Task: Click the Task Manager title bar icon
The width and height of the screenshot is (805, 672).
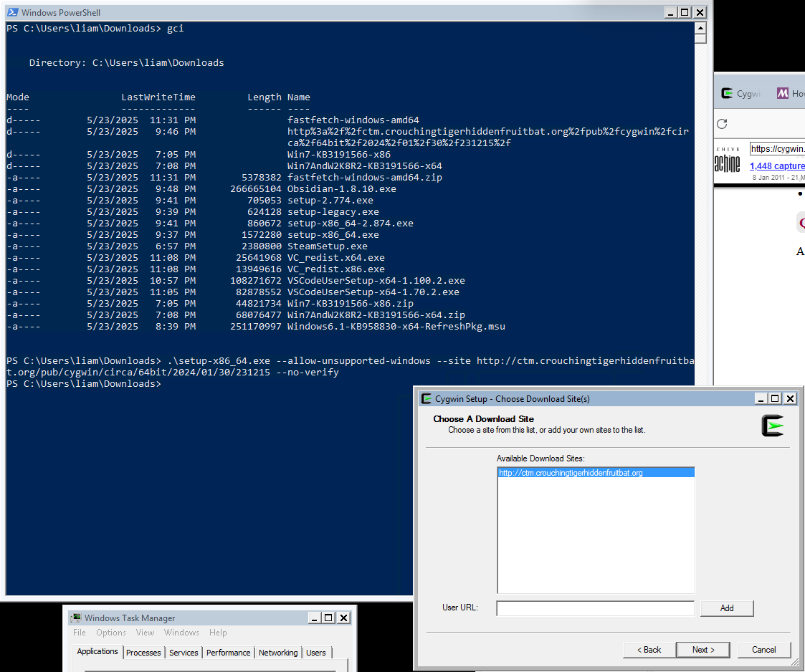Action: pyautogui.click(x=76, y=618)
